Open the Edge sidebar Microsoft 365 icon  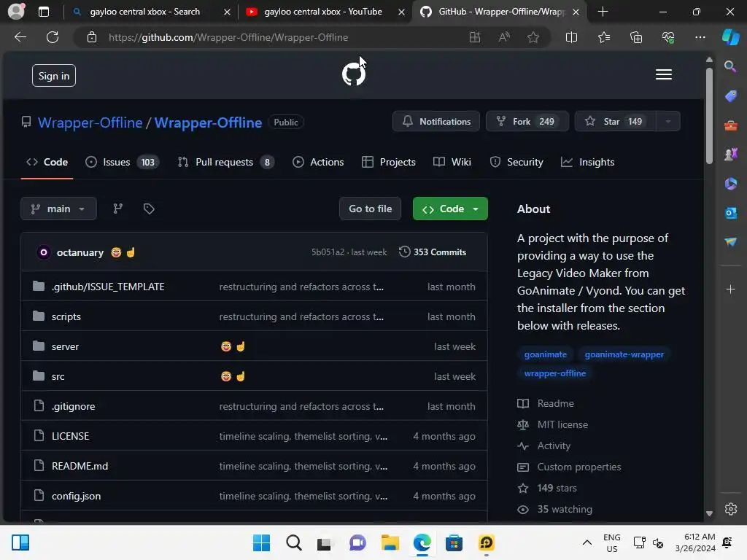click(730, 184)
